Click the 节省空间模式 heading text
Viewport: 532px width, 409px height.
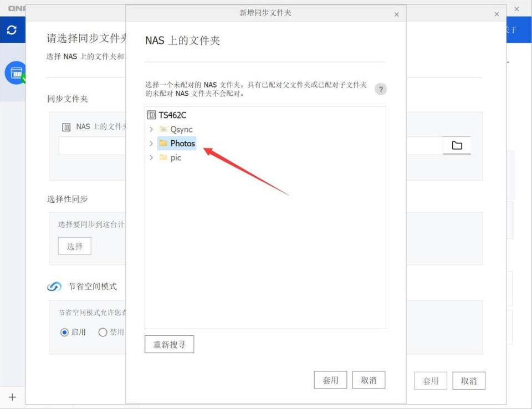93,287
